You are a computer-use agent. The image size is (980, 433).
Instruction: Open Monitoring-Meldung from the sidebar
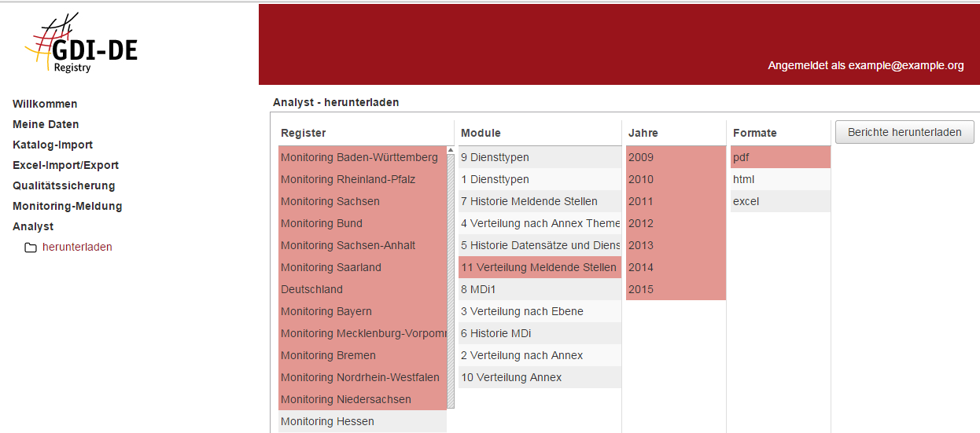click(67, 206)
